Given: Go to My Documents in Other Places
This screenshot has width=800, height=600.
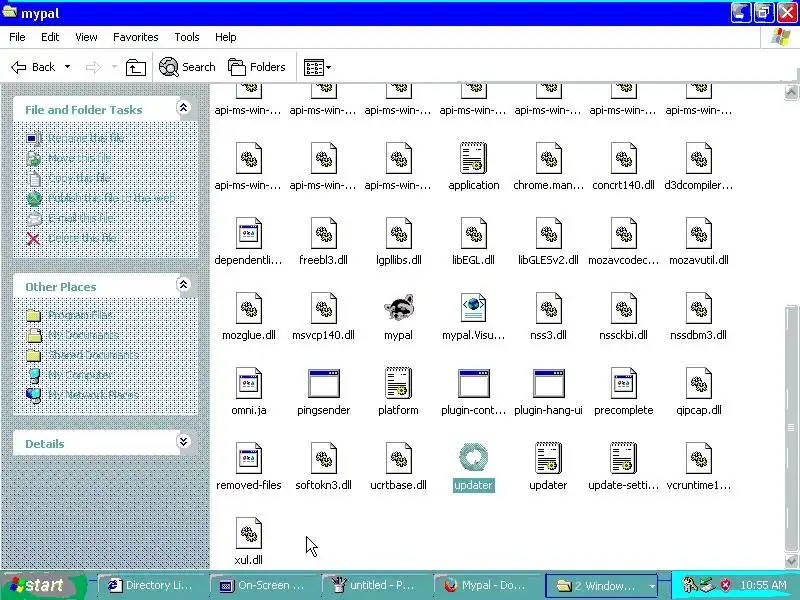Looking at the screenshot, I should (x=84, y=335).
